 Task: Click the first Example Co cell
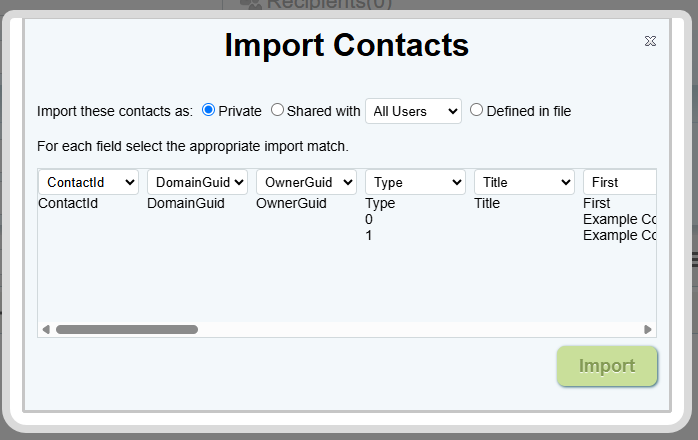pos(618,220)
